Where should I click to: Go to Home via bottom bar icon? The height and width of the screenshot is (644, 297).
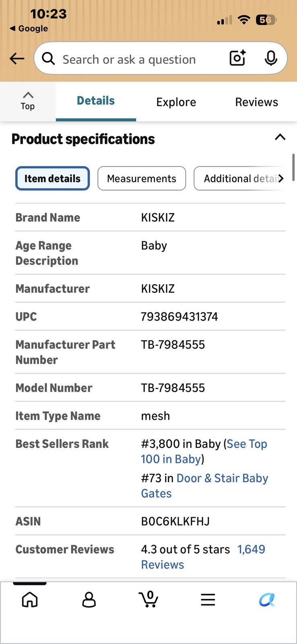tap(30, 599)
